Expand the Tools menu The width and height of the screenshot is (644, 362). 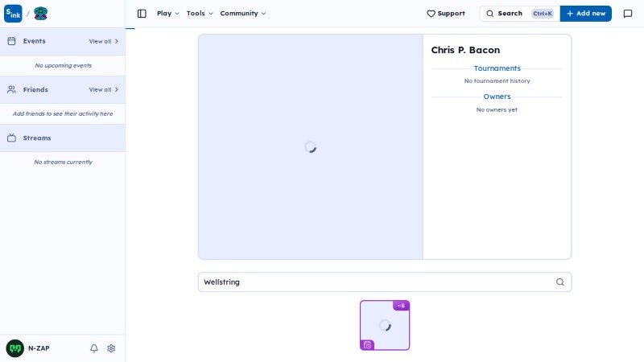point(200,14)
